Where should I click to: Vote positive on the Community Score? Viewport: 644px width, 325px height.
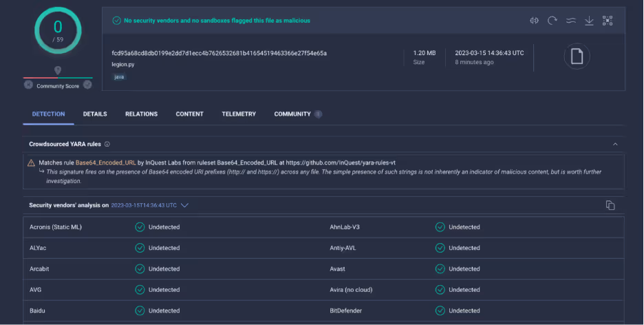click(x=87, y=85)
